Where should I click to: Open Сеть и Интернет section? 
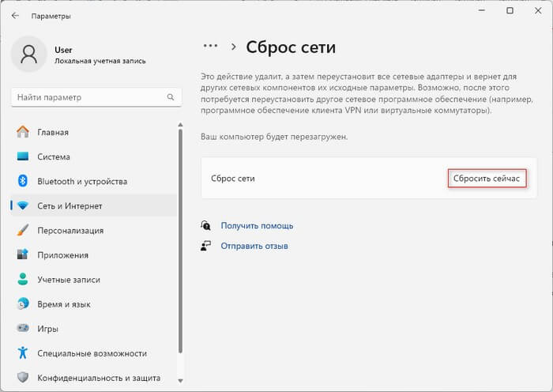pyautogui.click(x=70, y=205)
